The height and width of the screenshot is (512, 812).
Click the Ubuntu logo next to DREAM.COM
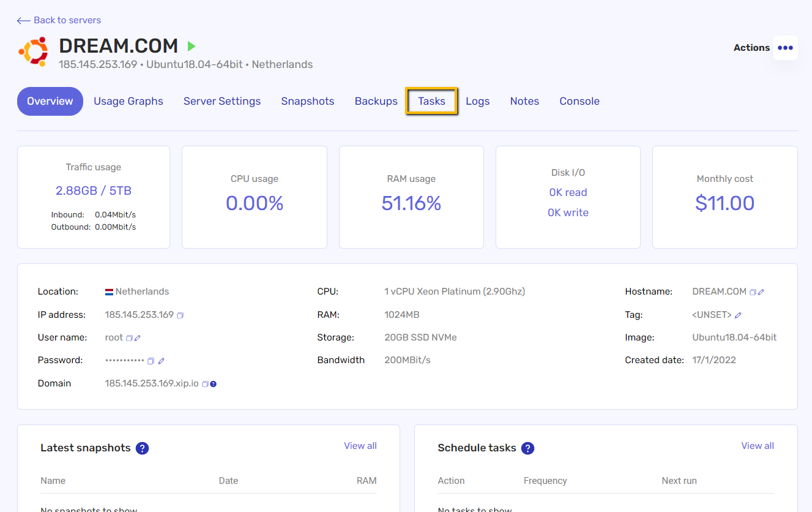(33, 51)
